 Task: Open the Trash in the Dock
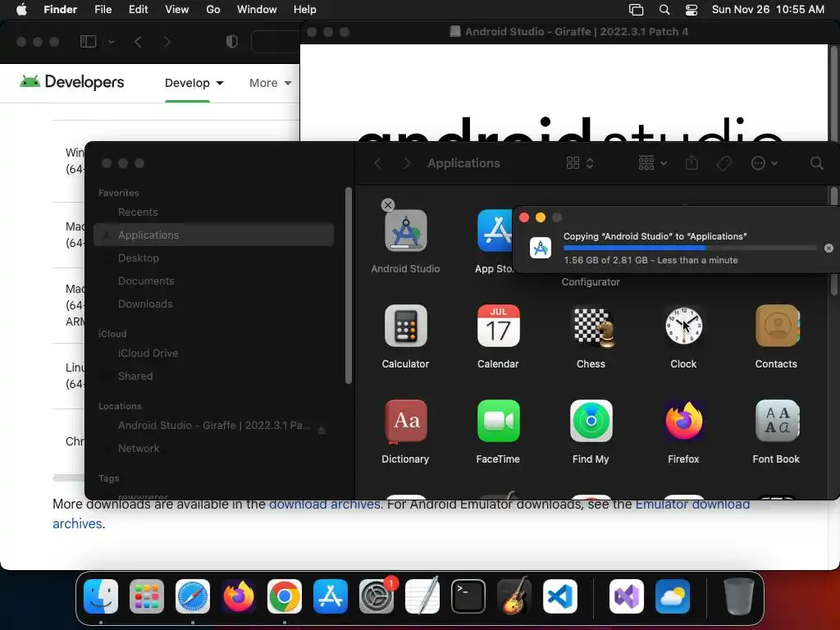point(739,596)
